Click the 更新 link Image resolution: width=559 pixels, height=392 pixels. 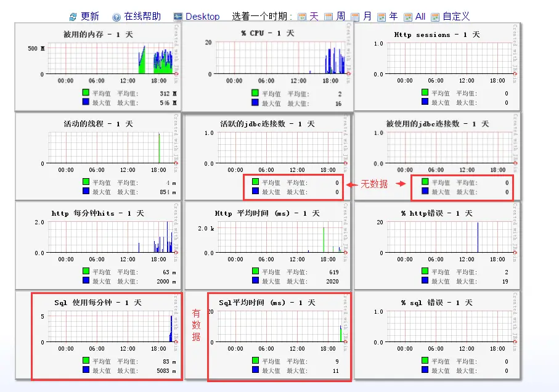[x=90, y=17]
